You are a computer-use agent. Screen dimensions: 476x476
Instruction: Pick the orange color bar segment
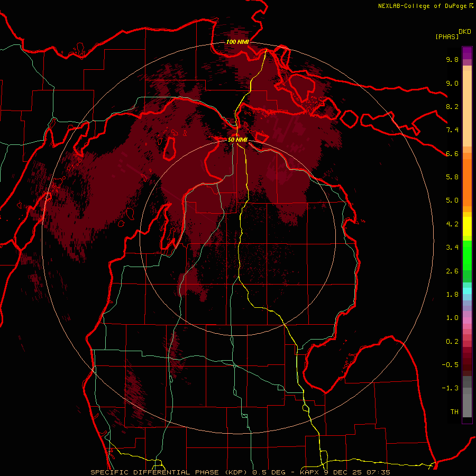click(x=467, y=183)
